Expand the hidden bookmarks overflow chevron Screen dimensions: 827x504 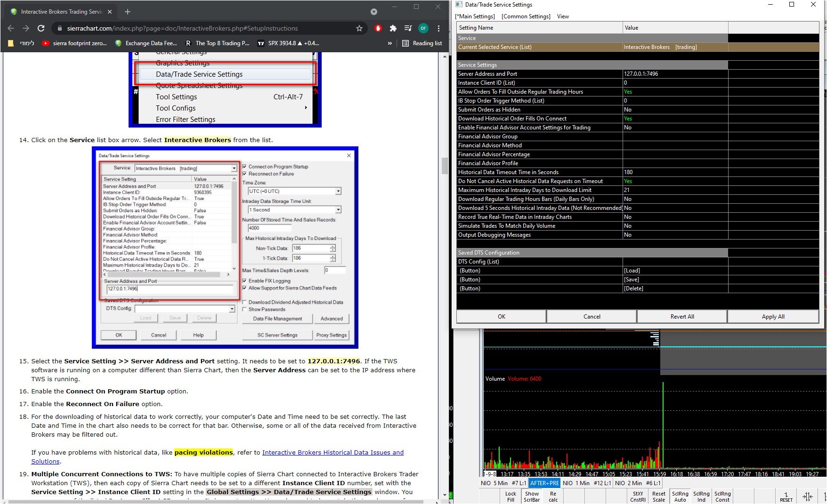coord(389,43)
